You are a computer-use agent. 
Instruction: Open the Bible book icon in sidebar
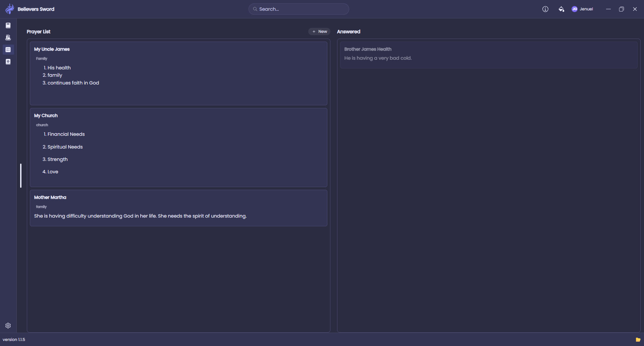click(x=8, y=25)
